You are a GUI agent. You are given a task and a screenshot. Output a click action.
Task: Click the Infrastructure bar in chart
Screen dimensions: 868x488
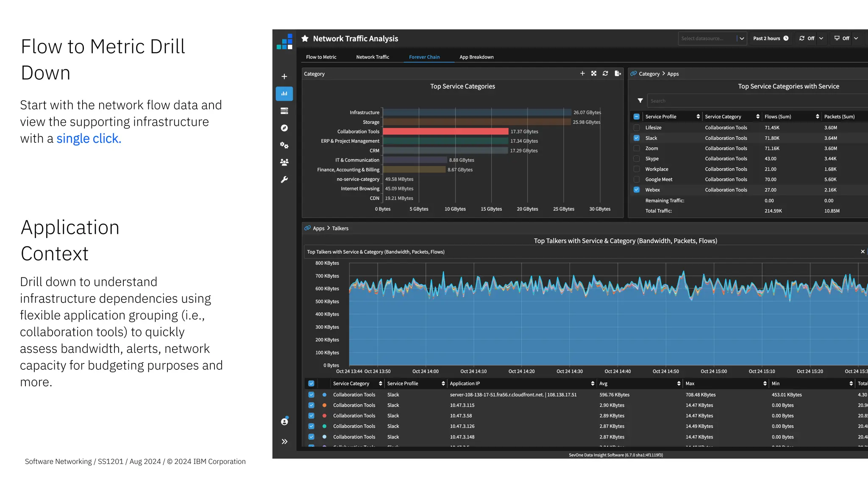[x=477, y=112]
